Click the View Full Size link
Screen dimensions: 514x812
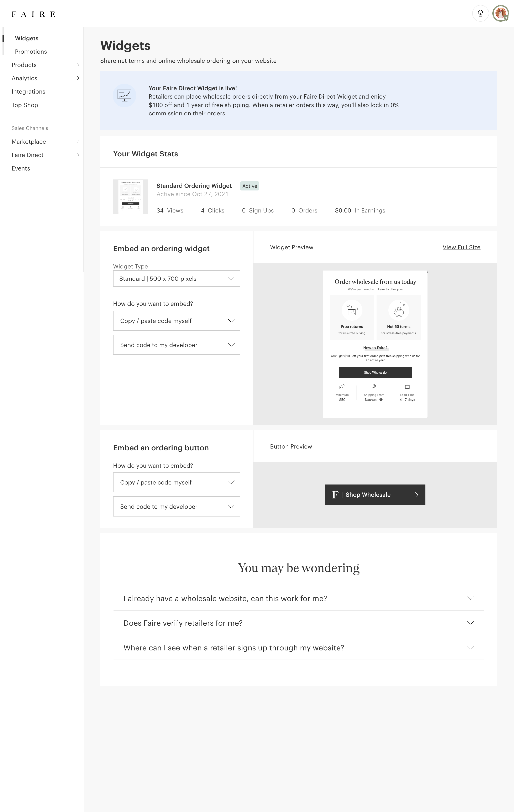pos(461,247)
